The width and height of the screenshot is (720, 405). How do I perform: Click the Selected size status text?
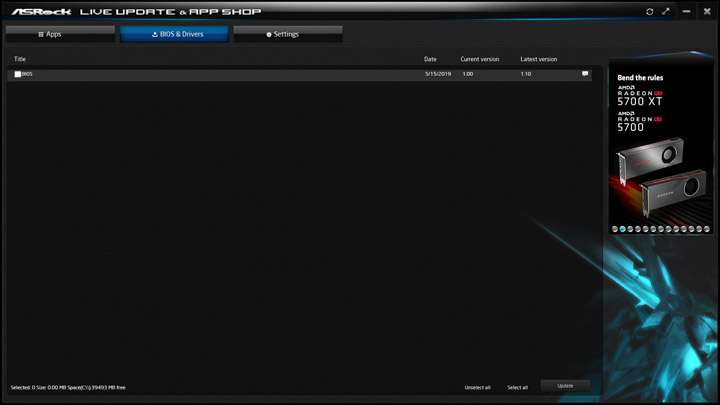pos(68,388)
